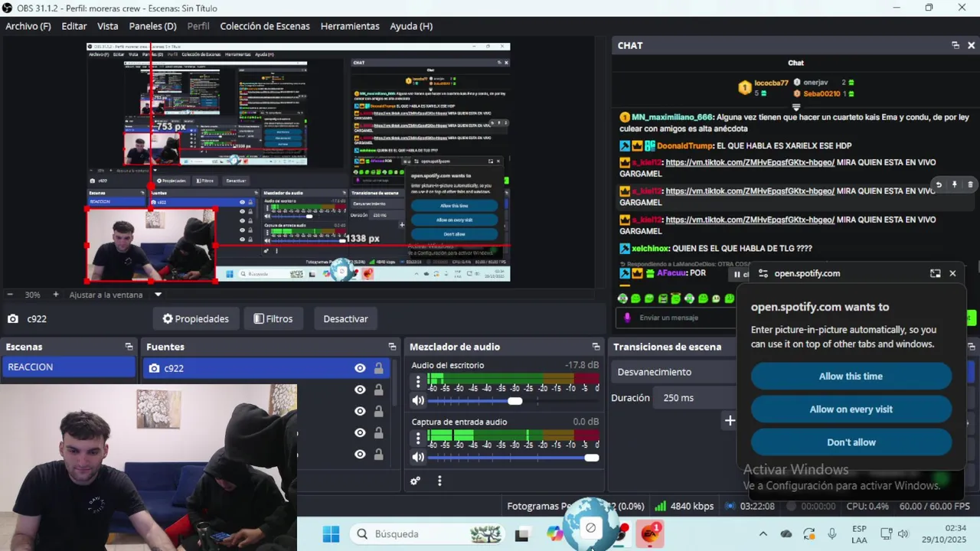Close the open.spotify.com popup
This screenshot has width=980, height=551.
[952, 273]
